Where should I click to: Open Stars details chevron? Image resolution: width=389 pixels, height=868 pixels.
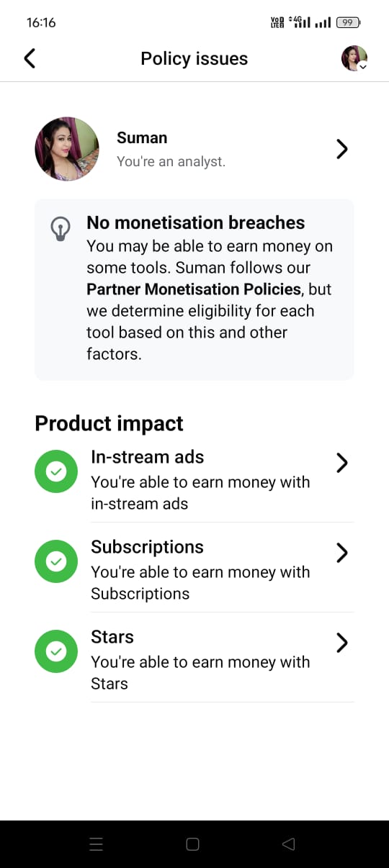[342, 643]
